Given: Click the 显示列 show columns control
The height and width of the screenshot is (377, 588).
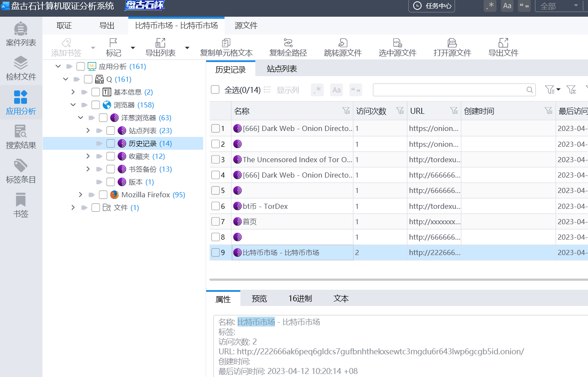Looking at the screenshot, I should click(281, 90).
